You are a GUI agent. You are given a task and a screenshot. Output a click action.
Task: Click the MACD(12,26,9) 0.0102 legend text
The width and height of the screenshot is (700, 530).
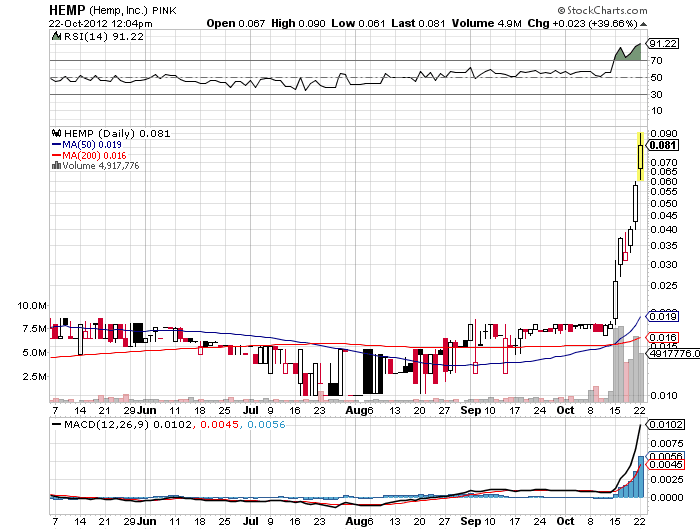(128, 424)
